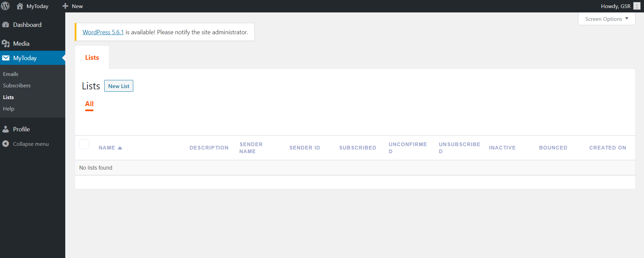The image size is (644, 258).
Task: Click the plus icon for New
Action: (65, 6)
